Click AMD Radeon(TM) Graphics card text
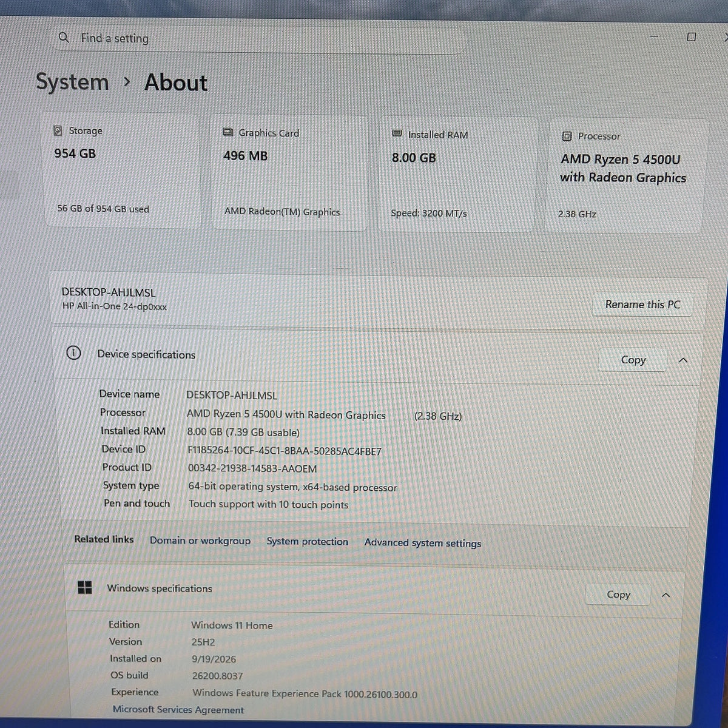The image size is (728, 728). (282, 212)
